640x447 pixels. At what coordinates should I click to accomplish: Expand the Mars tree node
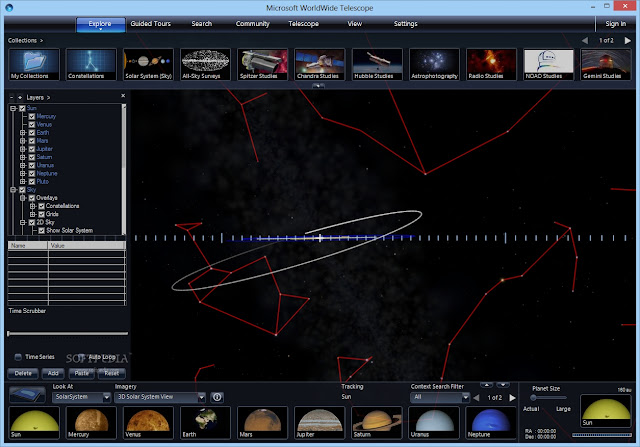point(23,141)
